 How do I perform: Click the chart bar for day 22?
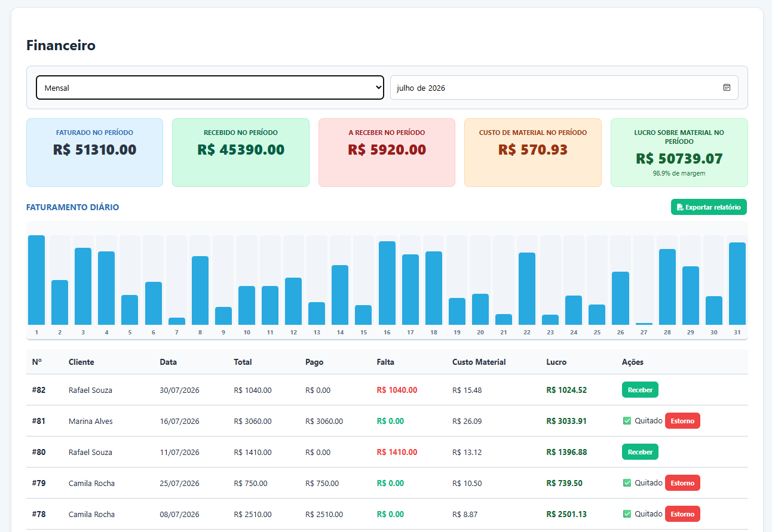[x=527, y=288]
